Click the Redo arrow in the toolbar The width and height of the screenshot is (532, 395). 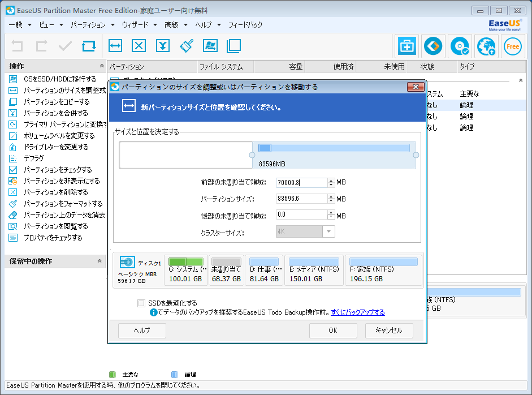41,46
